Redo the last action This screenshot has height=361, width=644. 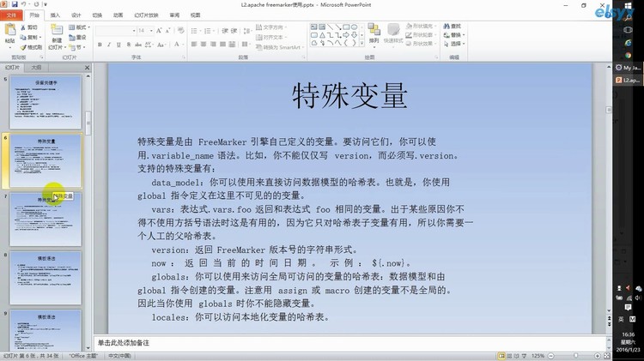[x=36, y=4]
